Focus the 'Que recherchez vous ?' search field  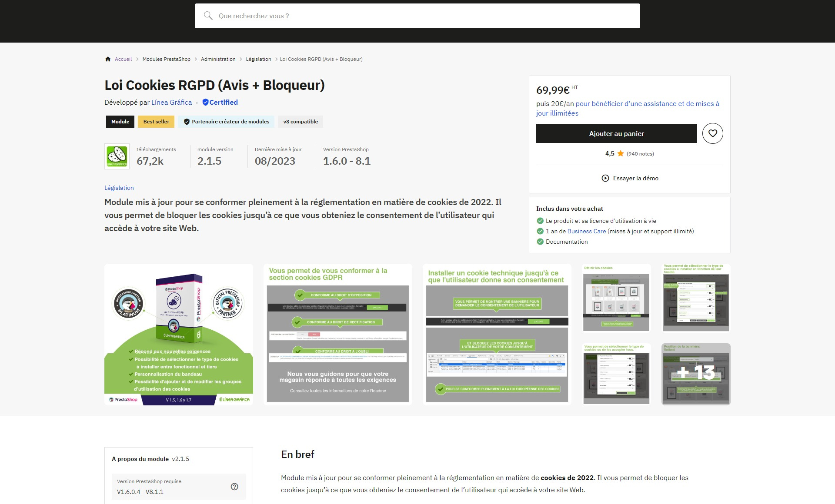click(x=417, y=16)
